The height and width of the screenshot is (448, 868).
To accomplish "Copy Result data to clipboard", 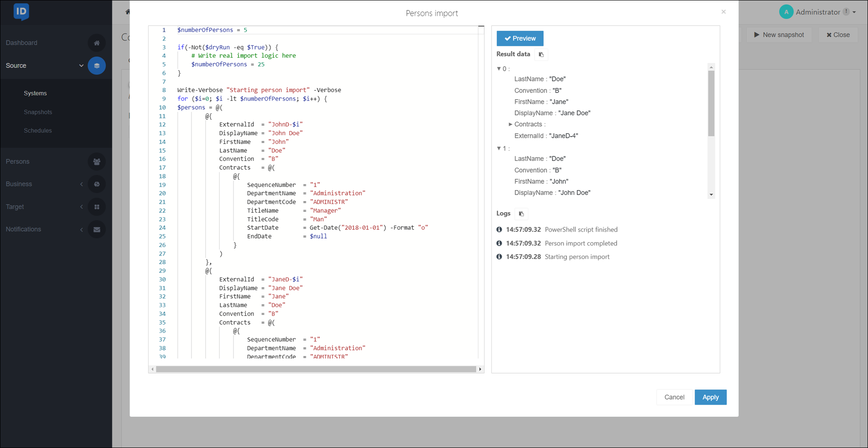I will (x=541, y=55).
